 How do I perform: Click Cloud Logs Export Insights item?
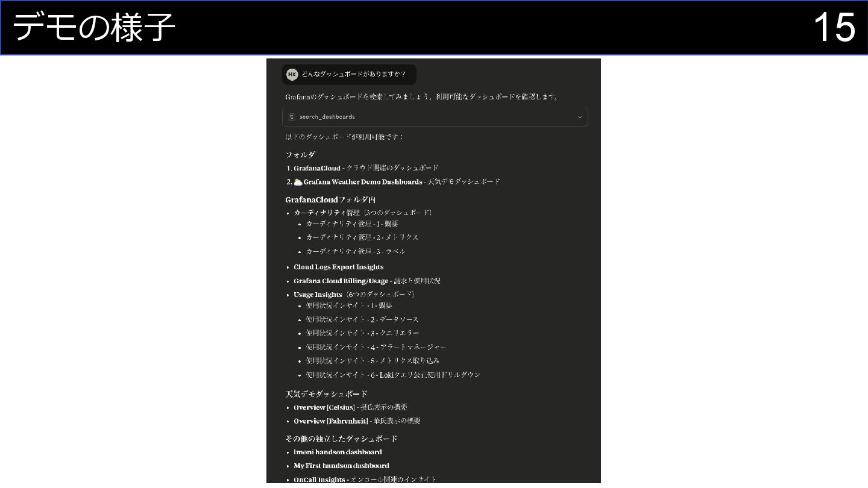(339, 267)
